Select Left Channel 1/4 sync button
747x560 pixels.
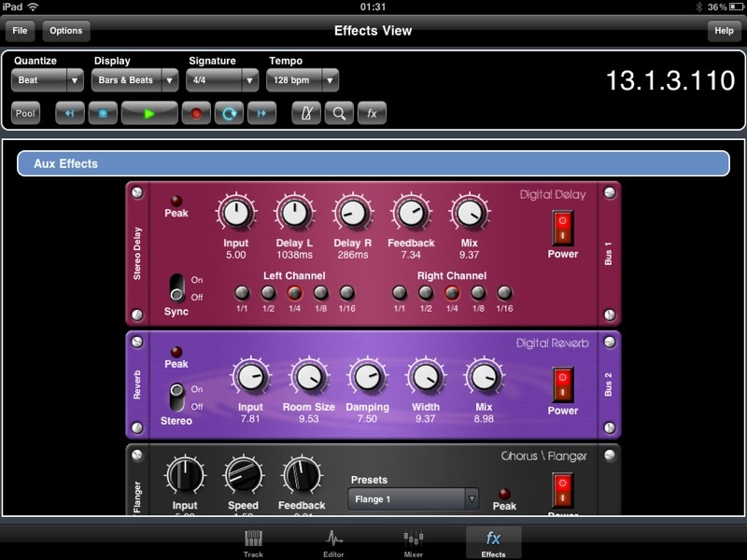pyautogui.click(x=294, y=292)
